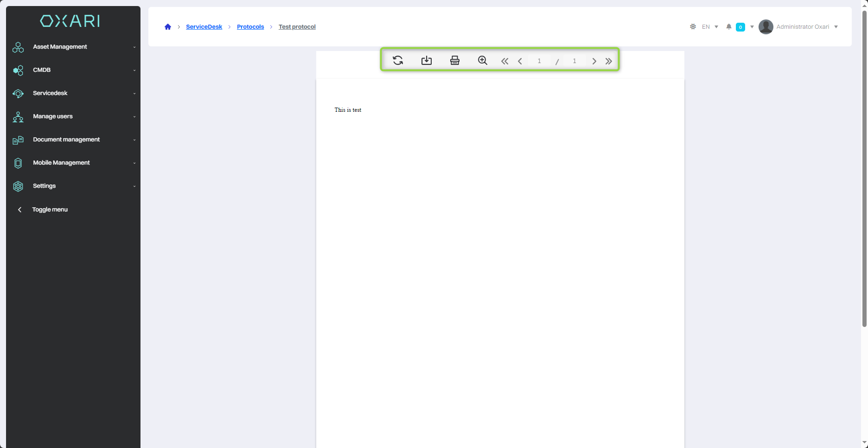868x448 pixels.
Task: Go to previous page arrow
Action: click(x=520, y=61)
